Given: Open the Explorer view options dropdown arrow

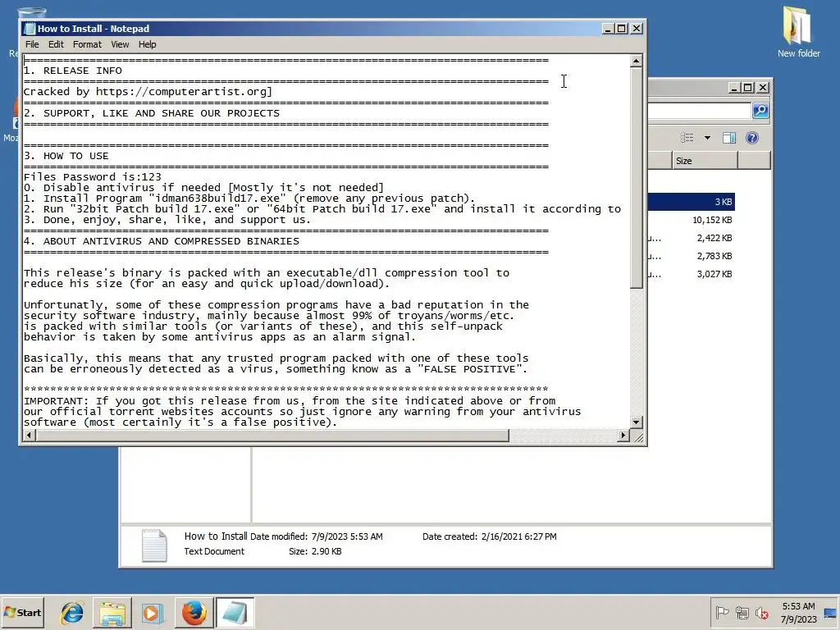Looking at the screenshot, I should (707, 138).
